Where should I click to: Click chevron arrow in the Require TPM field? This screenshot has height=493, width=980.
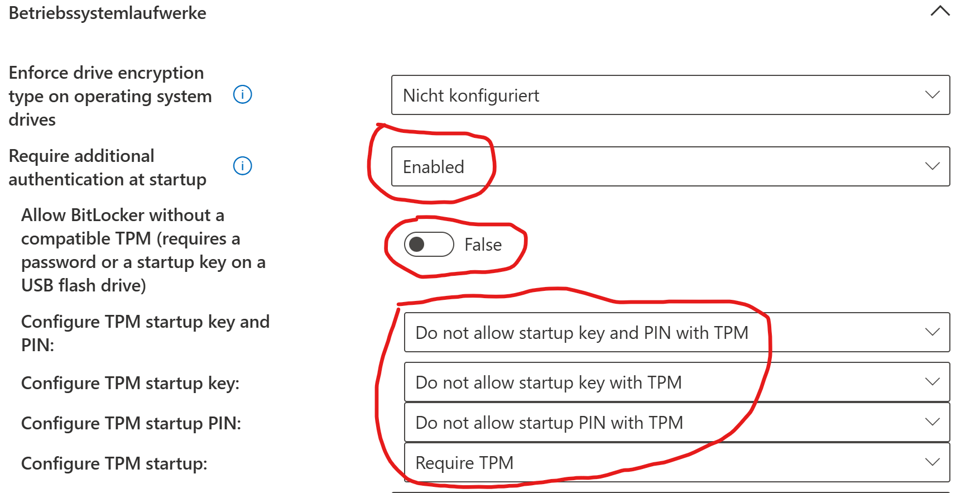[932, 462]
